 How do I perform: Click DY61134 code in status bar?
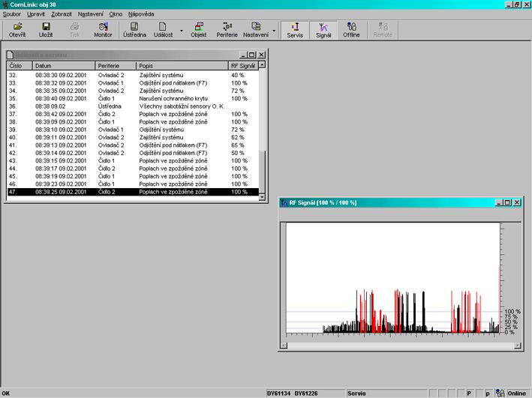pyautogui.click(x=278, y=394)
